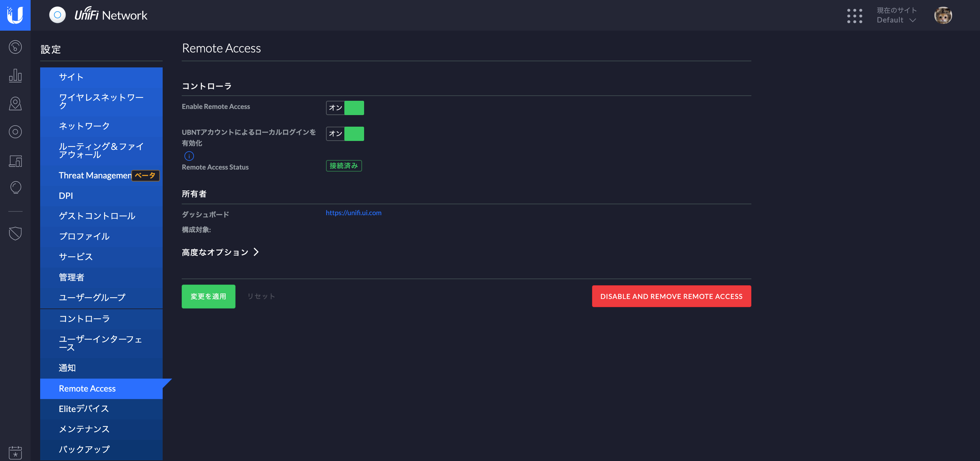This screenshot has height=461, width=980.
Task: Click the 接続済み status badge
Action: [344, 165]
